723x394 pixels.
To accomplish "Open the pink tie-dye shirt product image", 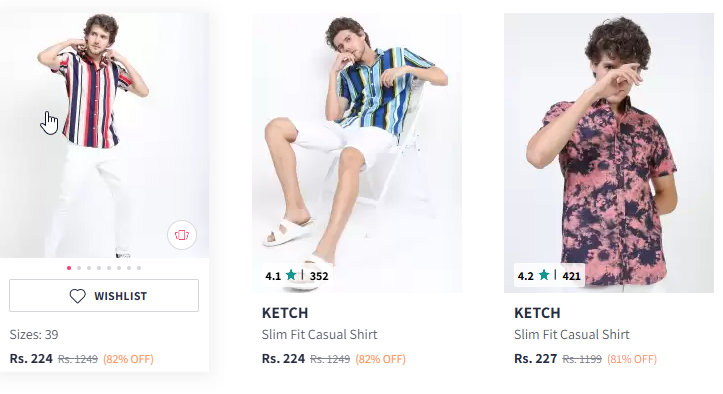I will (x=609, y=153).
